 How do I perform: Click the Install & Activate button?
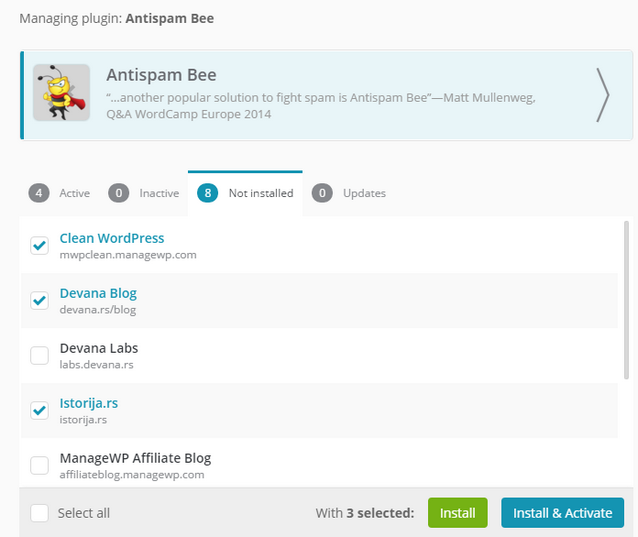click(563, 513)
